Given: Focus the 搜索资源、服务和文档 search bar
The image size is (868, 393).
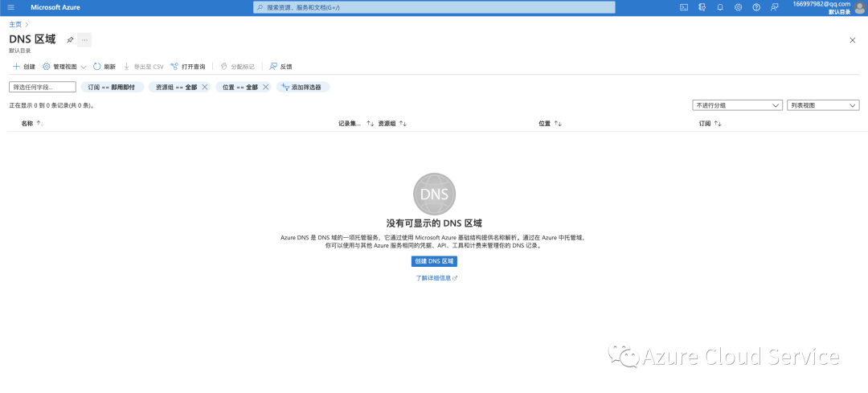Looking at the screenshot, I should click(434, 7).
